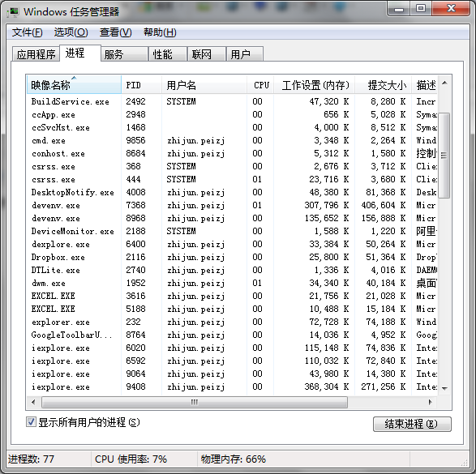The width and height of the screenshot is (476, 474).
Task: Sort by 用户名 column header
Action: pos(204,84)
